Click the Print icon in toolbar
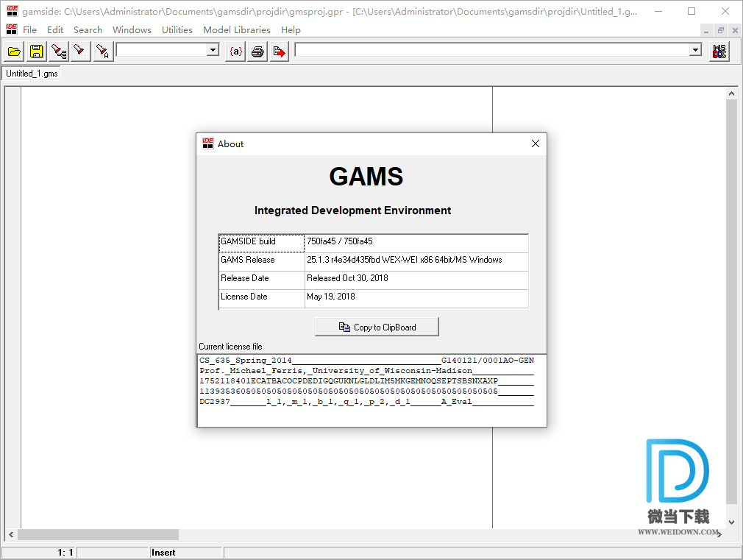 257,52
